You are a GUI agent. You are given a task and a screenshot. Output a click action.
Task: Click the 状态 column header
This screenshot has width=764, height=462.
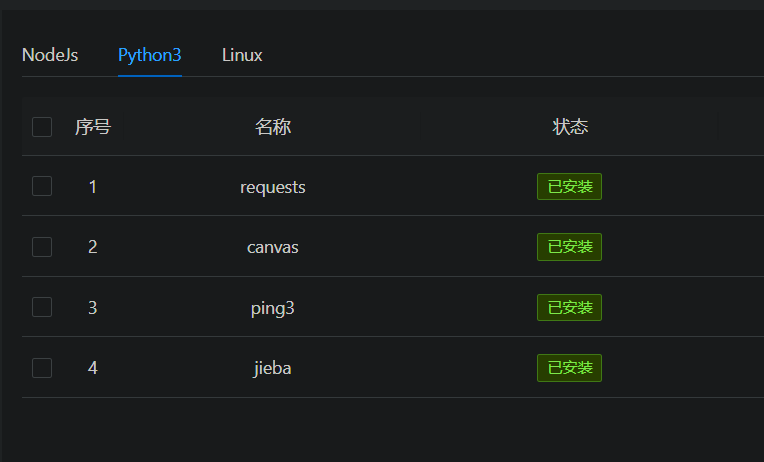[570, 127]
